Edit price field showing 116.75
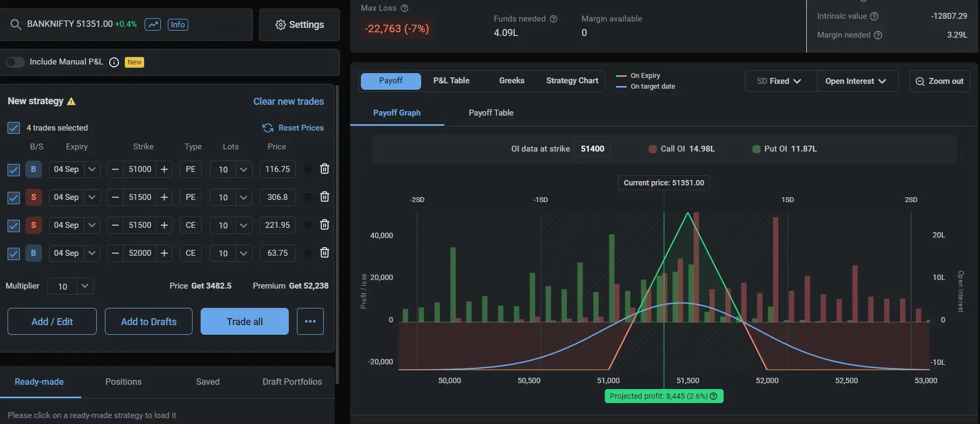980x424 pixels. [278, 169]
